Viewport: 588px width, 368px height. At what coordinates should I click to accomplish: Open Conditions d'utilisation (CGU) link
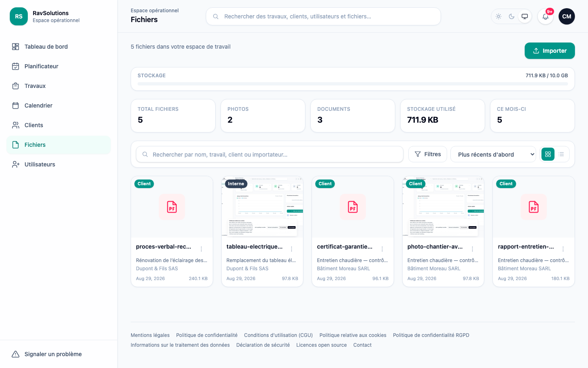278,335
